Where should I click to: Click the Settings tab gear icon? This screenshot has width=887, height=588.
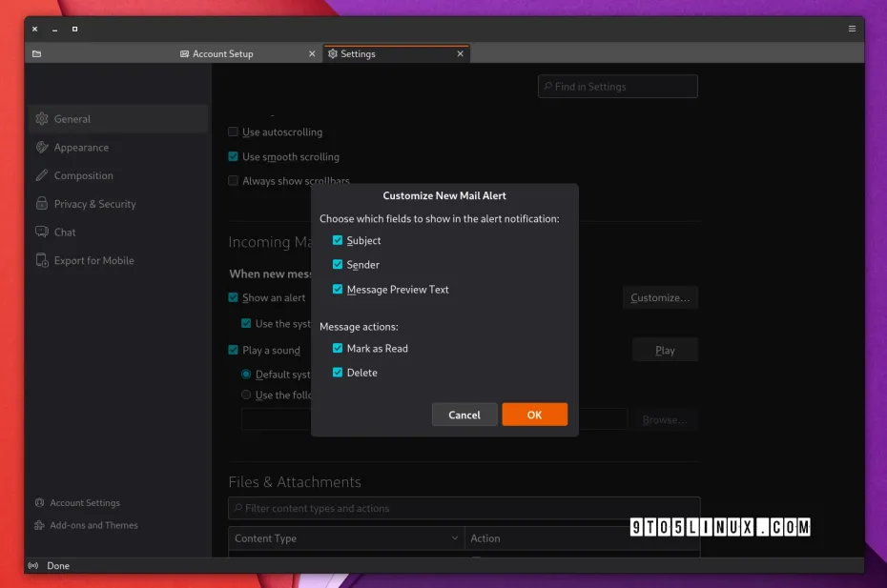(x=333, y=53)
